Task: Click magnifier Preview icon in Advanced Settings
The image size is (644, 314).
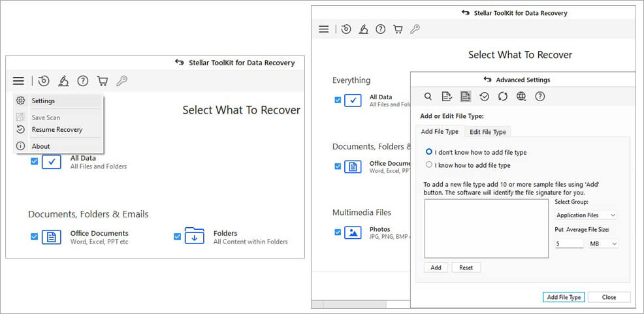Action: 428,97
